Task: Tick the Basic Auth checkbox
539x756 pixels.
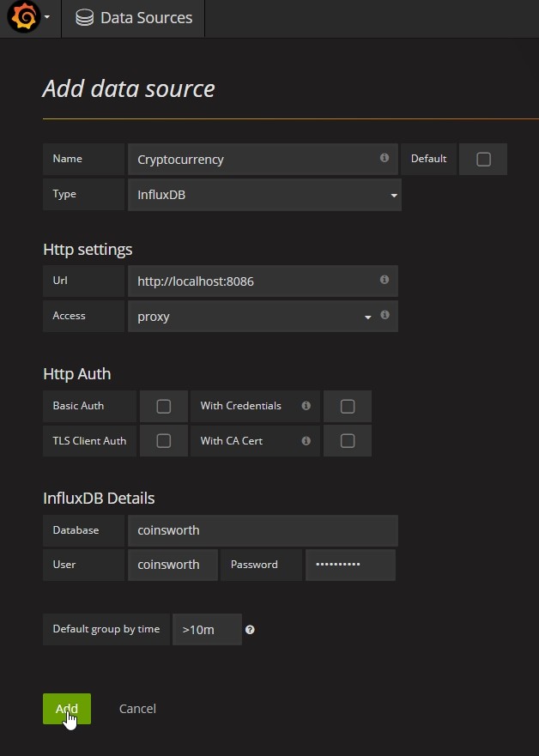Action: coord(163,407)
